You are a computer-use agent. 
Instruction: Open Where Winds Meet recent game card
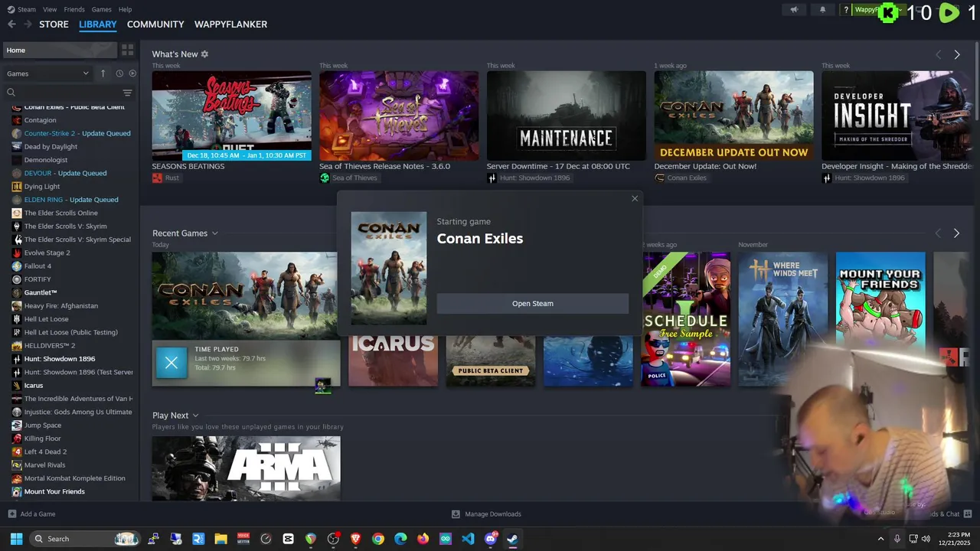coord(783,319)
